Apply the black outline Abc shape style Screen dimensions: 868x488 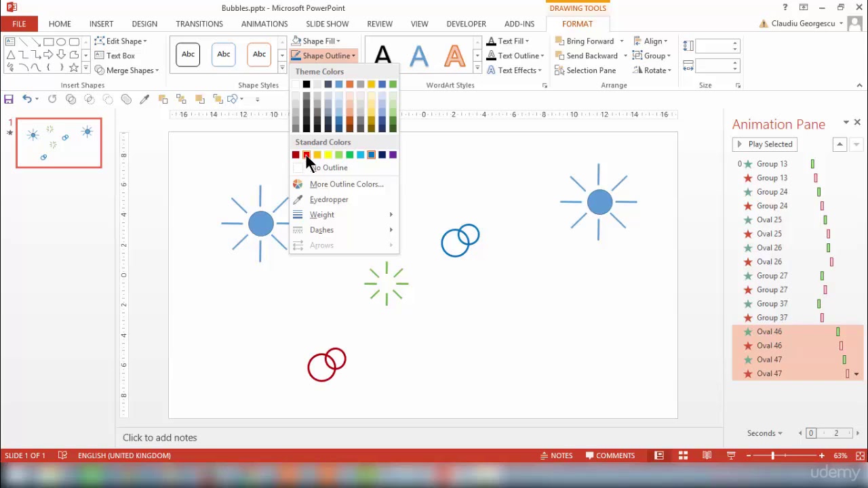tap(188, 54)
